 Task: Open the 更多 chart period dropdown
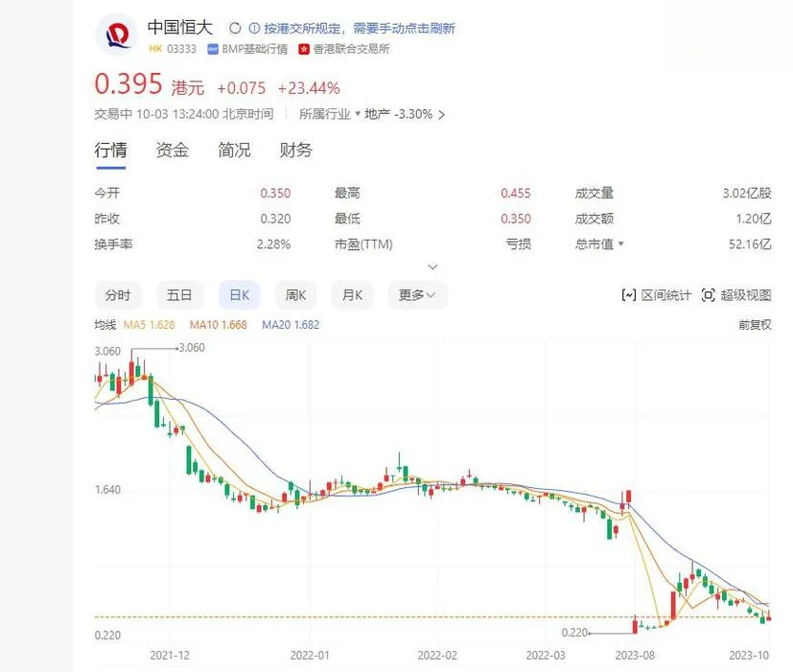(x=417, y=295)
